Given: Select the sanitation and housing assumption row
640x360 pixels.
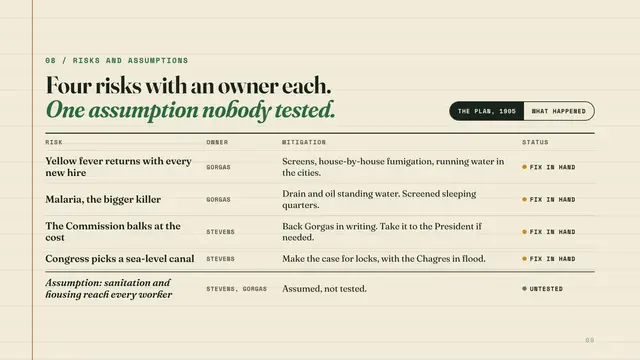Looking at the screenshot, I should coord(320,289).
